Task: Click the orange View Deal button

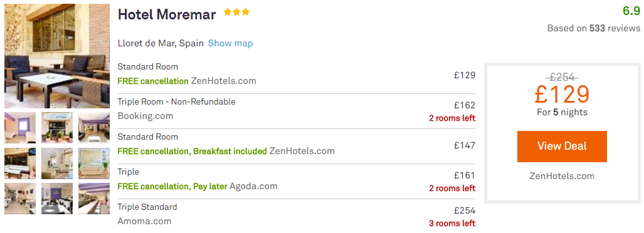Action: pyautogui.click(x=562, y=147)
